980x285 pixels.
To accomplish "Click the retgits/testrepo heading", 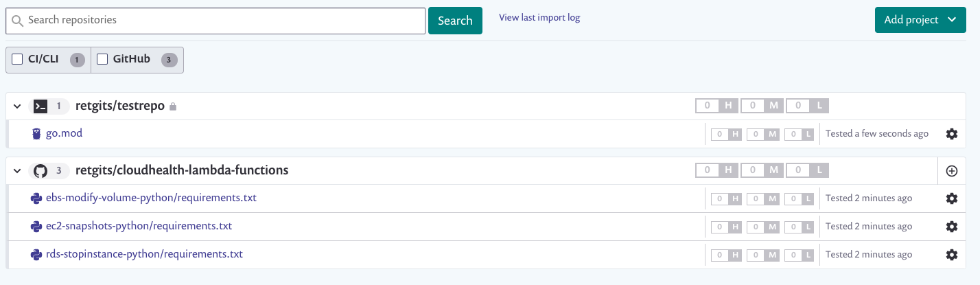I will click(x=120, y=106).
